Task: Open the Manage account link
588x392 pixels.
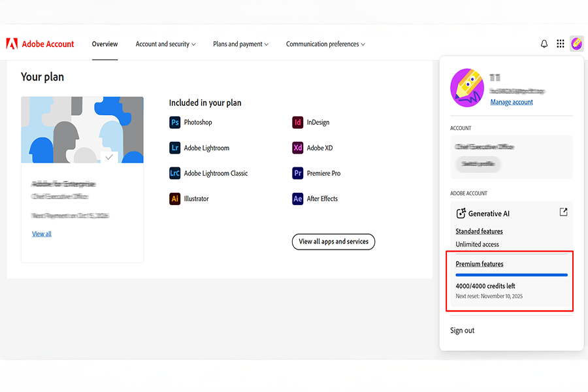Action: click(x=512, y=102)
